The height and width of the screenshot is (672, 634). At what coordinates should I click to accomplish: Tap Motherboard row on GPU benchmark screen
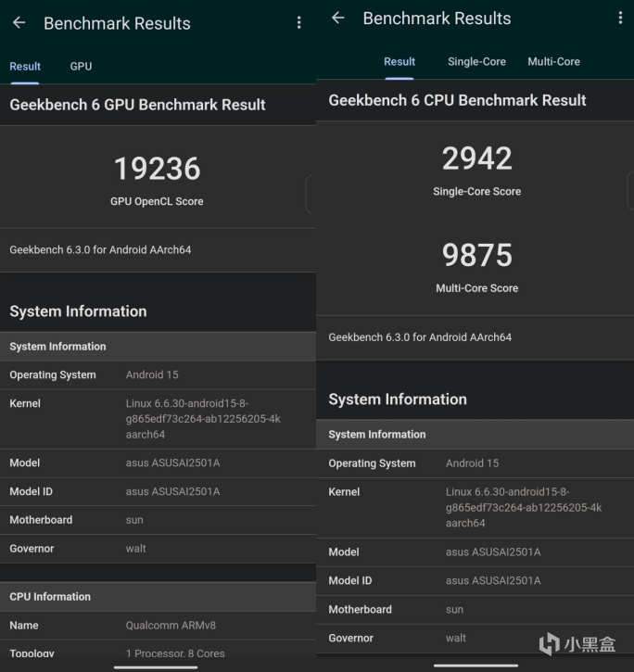pyautogui.click(x=158, y=520)
